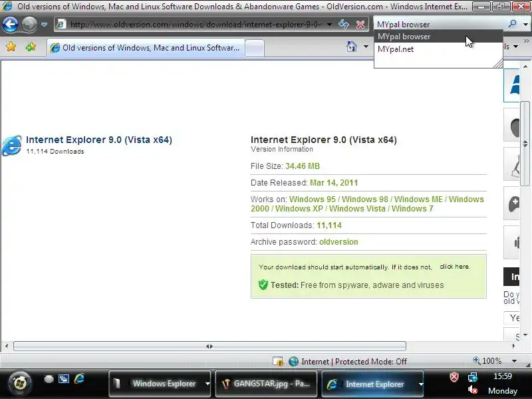Open the Tools menu dropdown arrow
Viewport: 532px width, 399px height.
click(516, 47)
